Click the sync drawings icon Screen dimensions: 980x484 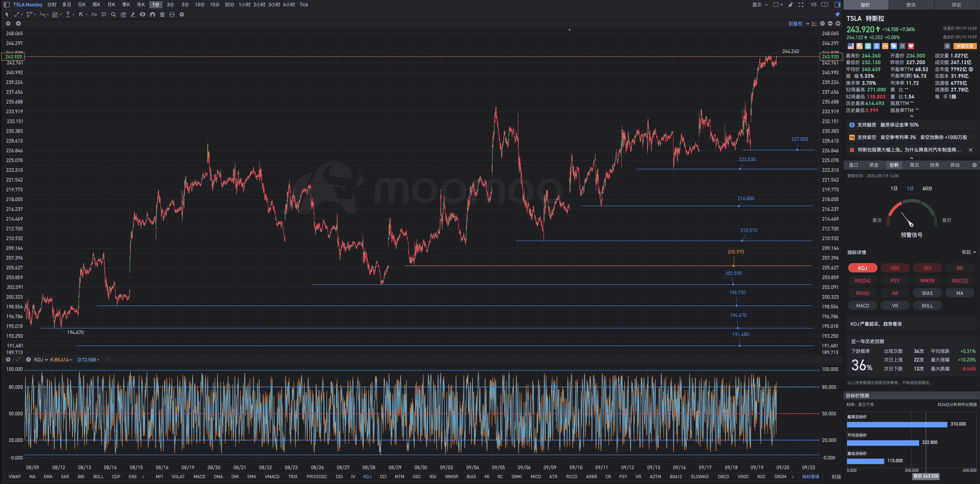click(172, 14)
